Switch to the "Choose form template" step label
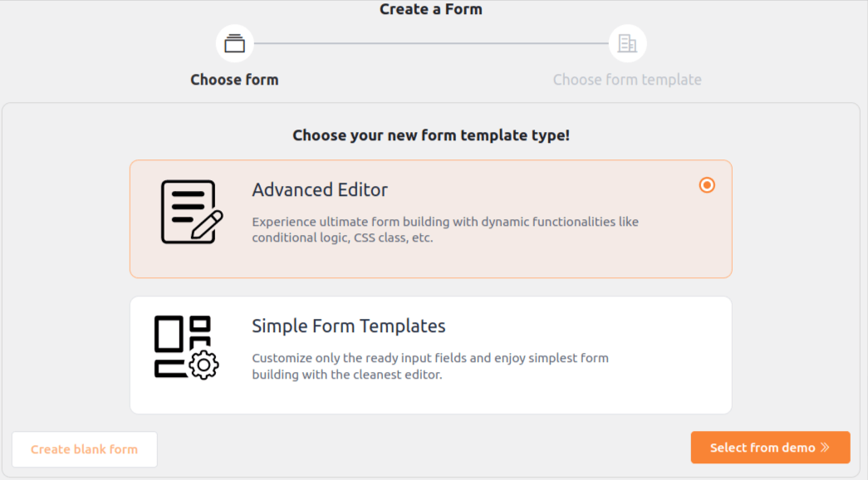This screenshot has height=480, width=868. [x=627, y=80]
